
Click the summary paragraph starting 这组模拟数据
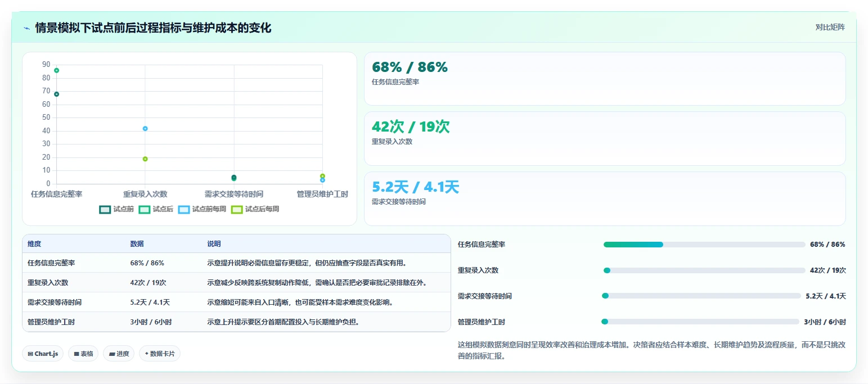tap(651, 350)
